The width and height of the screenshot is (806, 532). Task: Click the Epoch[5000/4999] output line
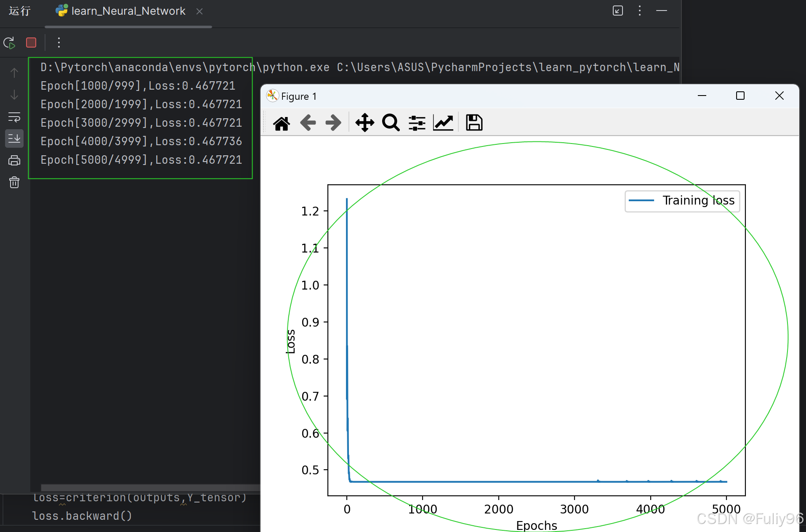click(141, 160)
